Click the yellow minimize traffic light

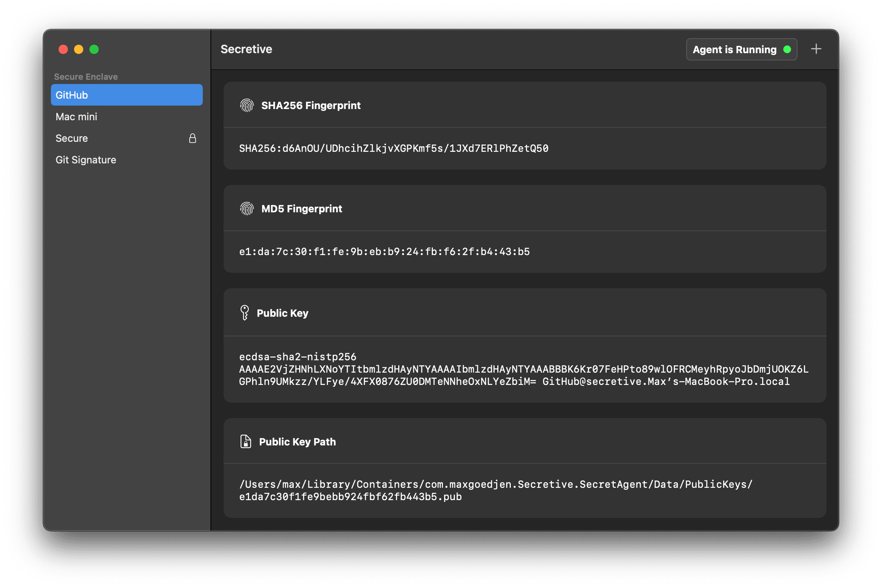pos(78,49)
